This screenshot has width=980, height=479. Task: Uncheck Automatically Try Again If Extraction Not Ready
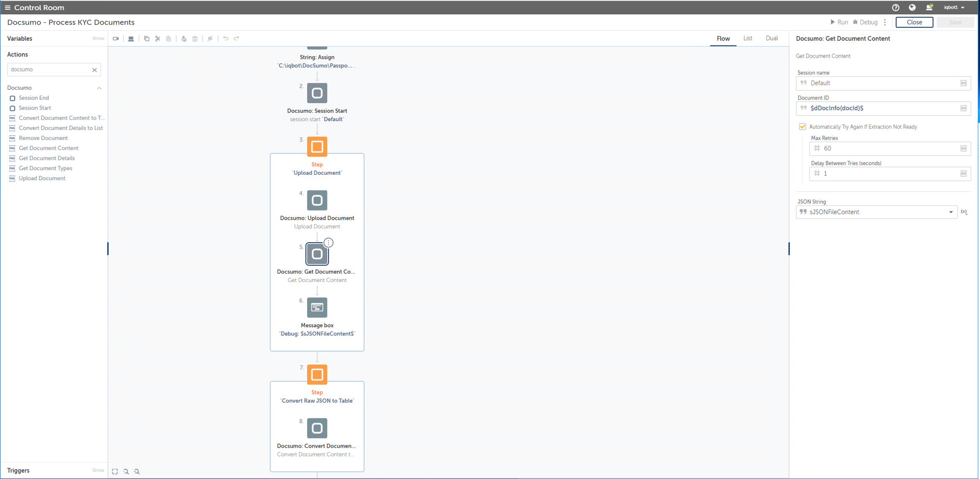802,127
